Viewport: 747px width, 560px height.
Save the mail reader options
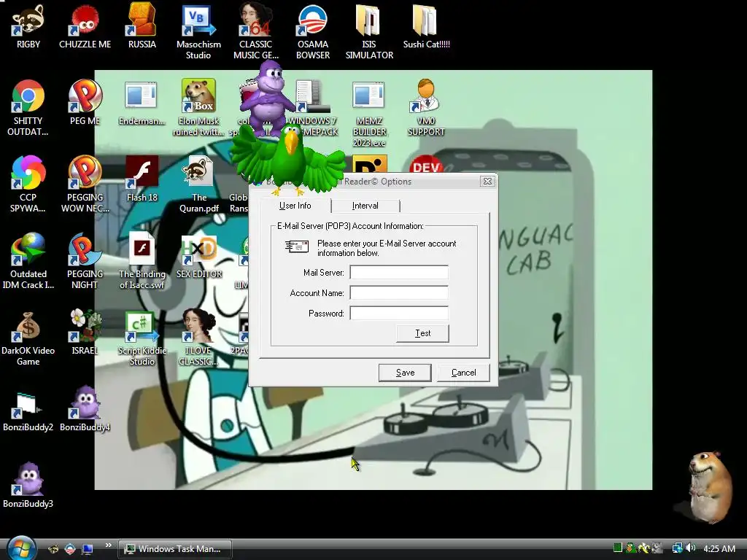405,373
